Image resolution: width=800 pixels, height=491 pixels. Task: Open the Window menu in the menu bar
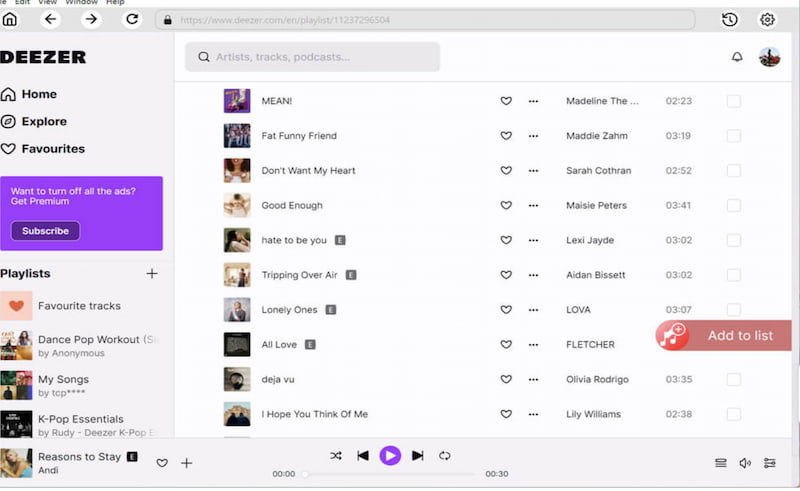(81, 3)
